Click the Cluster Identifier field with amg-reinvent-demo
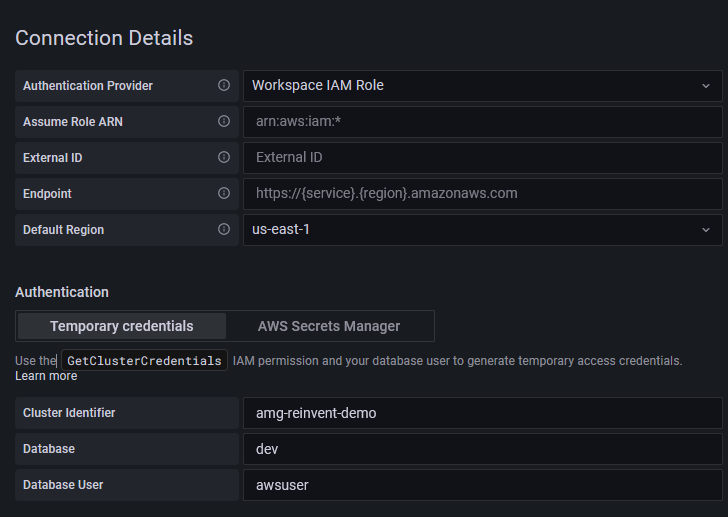Image resolution: width=728 pixels, height=517 pixels. 482,413
